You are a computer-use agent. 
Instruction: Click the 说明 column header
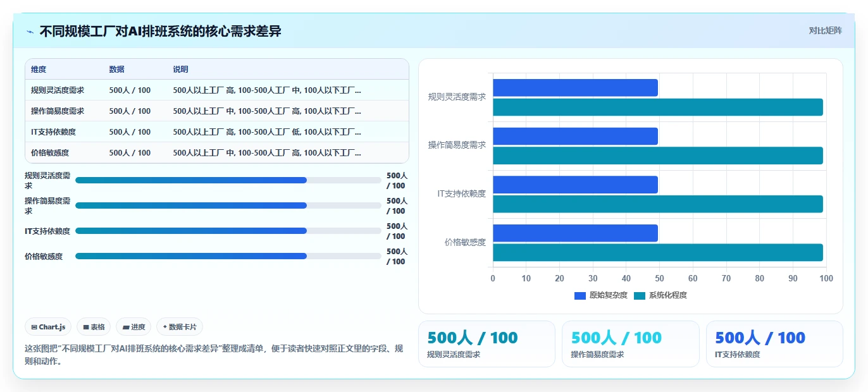(180, 70)
